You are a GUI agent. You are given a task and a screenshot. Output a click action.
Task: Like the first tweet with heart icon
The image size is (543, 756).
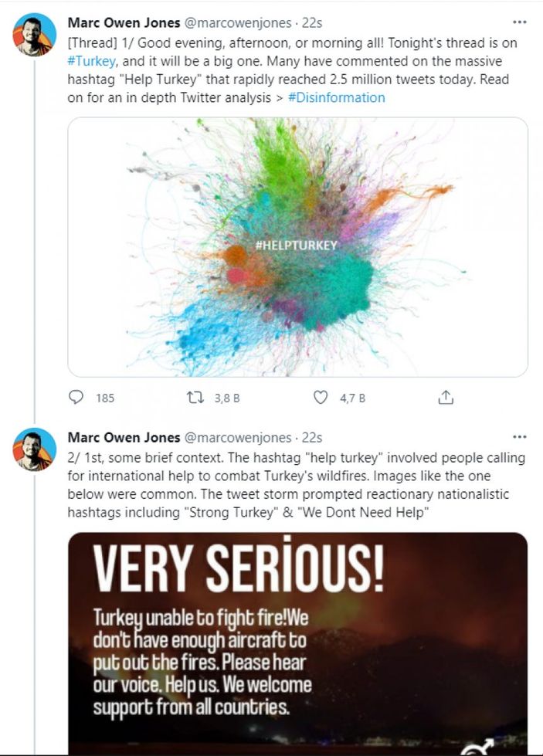pyautogui.click(x=321, y=398)
